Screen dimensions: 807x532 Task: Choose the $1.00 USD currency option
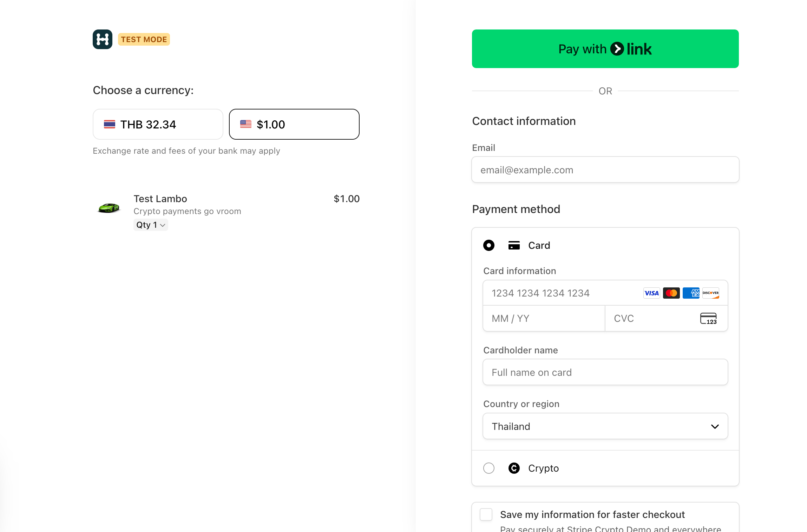tap(294, 124)
